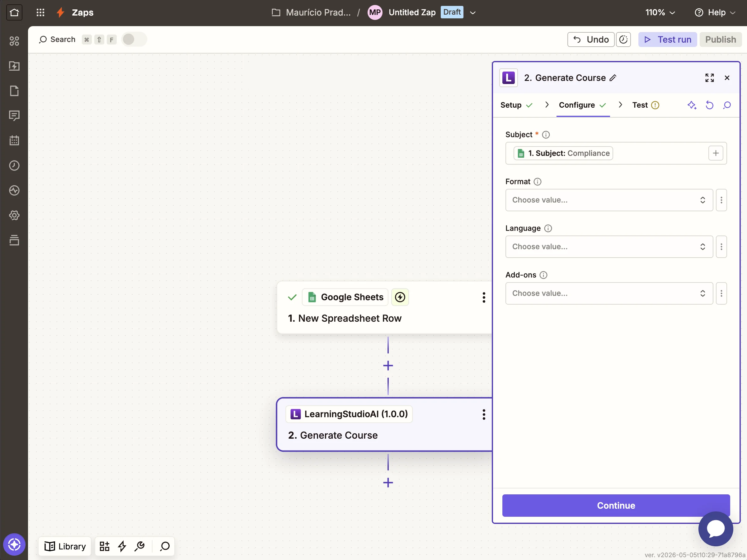Open the apps grid launcher
The image size is (747, 560).
click(x=40, y=12)
